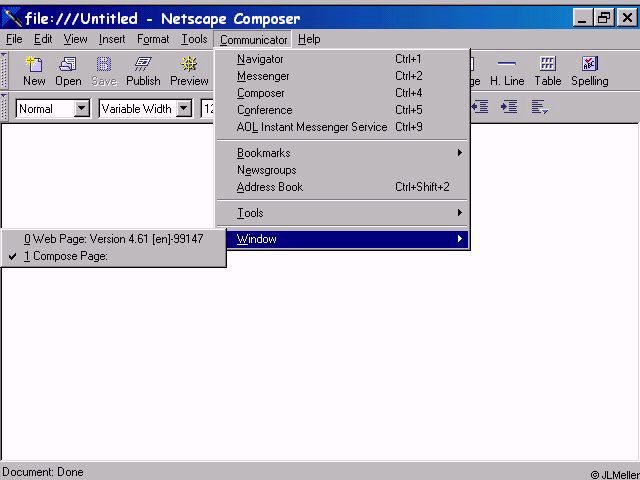Image resolution: width=640 pixels, height=480 pixels.
Task: Open the Normal paragraph style dropdown
Action: (x=82, y=109)
